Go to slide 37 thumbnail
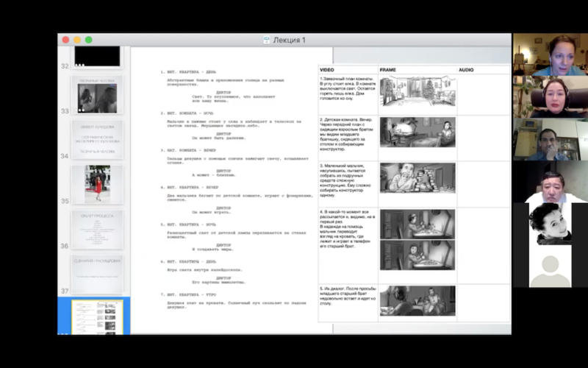The image size is (588, 368). pos(97,273)
